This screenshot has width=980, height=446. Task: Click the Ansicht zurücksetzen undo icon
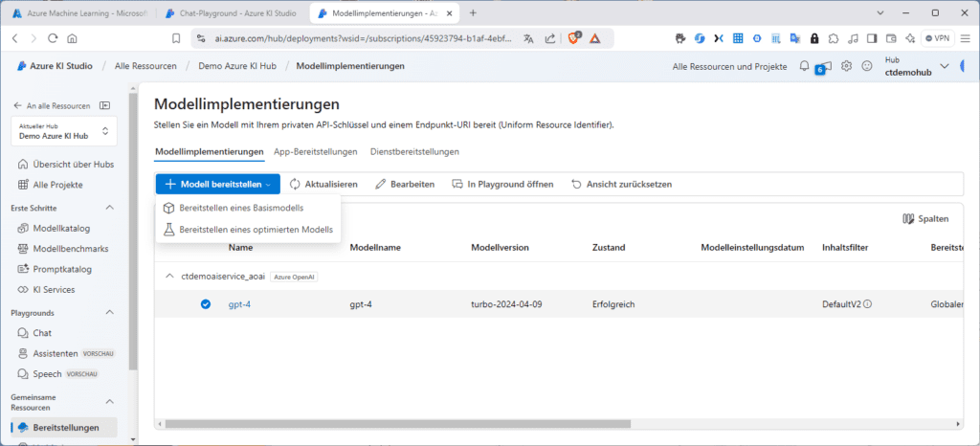coord(575,185)
